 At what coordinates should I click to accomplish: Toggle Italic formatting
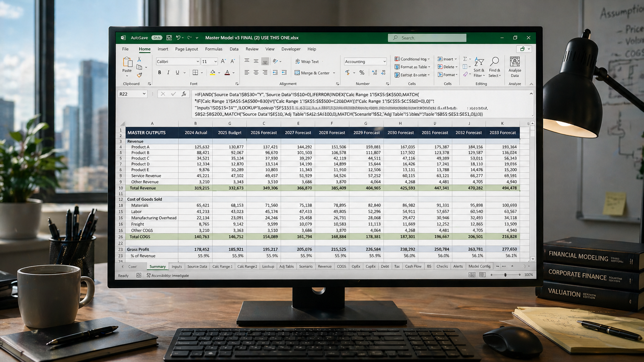(168, 73)
